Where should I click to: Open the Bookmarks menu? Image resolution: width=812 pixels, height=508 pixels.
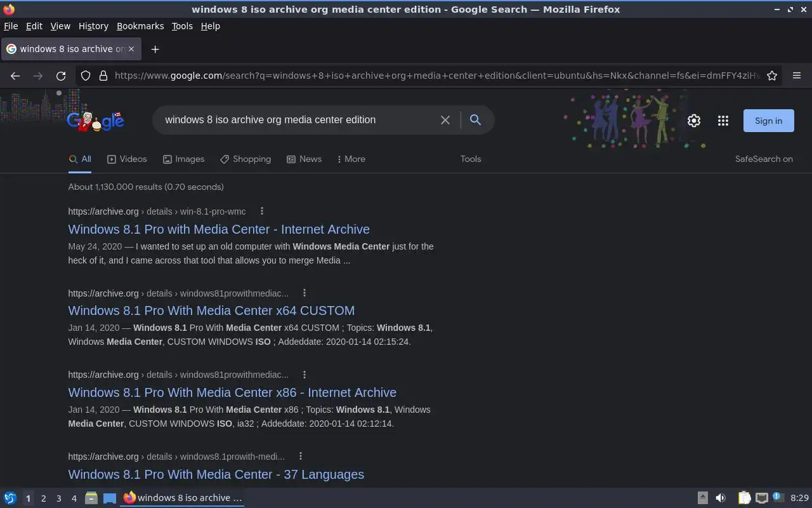tap(140, 26)
